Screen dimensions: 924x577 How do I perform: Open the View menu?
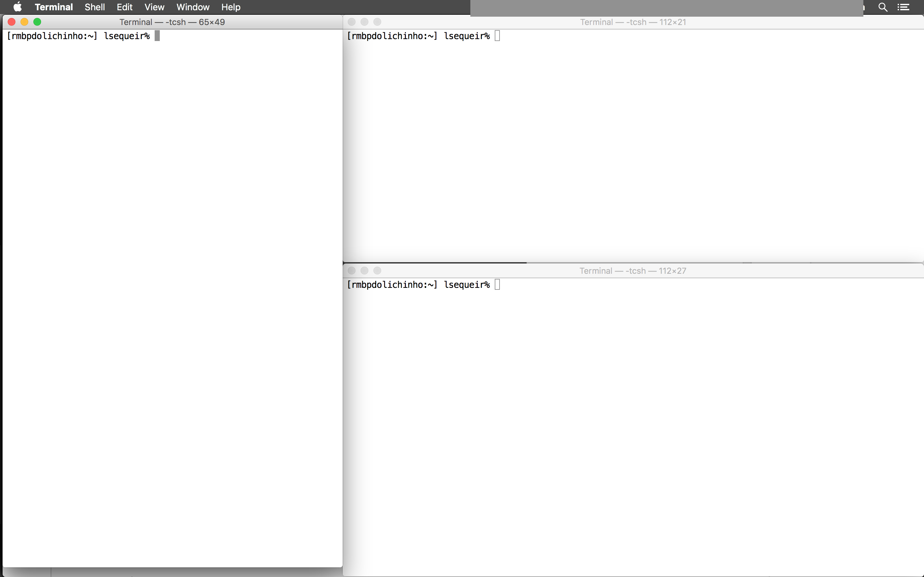[x=154, y=7]
